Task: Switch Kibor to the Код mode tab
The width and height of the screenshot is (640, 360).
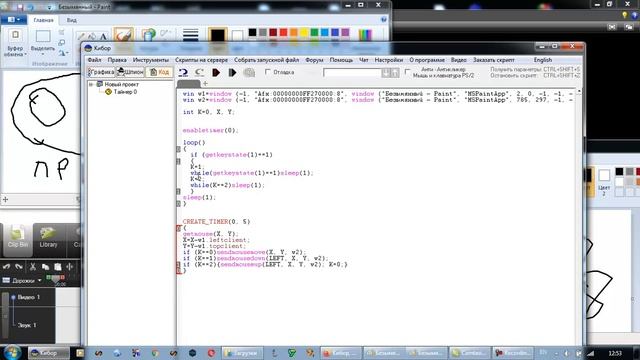Action: click(x=159, y=72)
